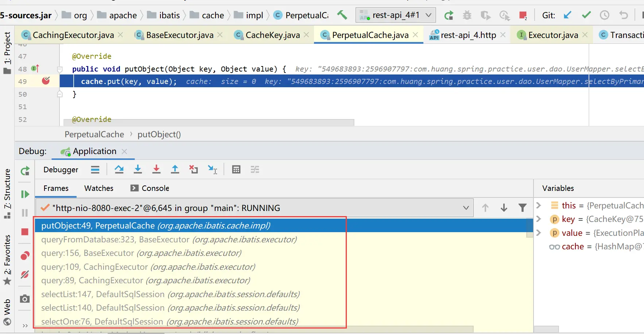The height and width of the screenshot is (334, 644).
Task: Click the Step Over debugger icon
Action: tap(119, 169)
